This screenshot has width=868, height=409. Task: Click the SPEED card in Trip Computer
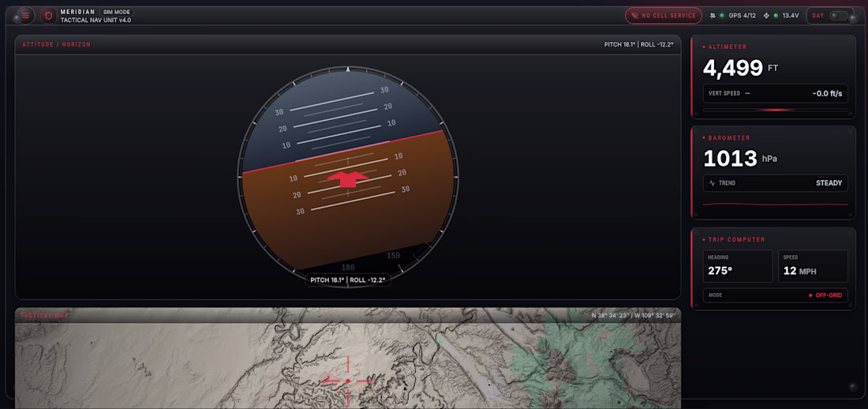[x=813, y=266]
